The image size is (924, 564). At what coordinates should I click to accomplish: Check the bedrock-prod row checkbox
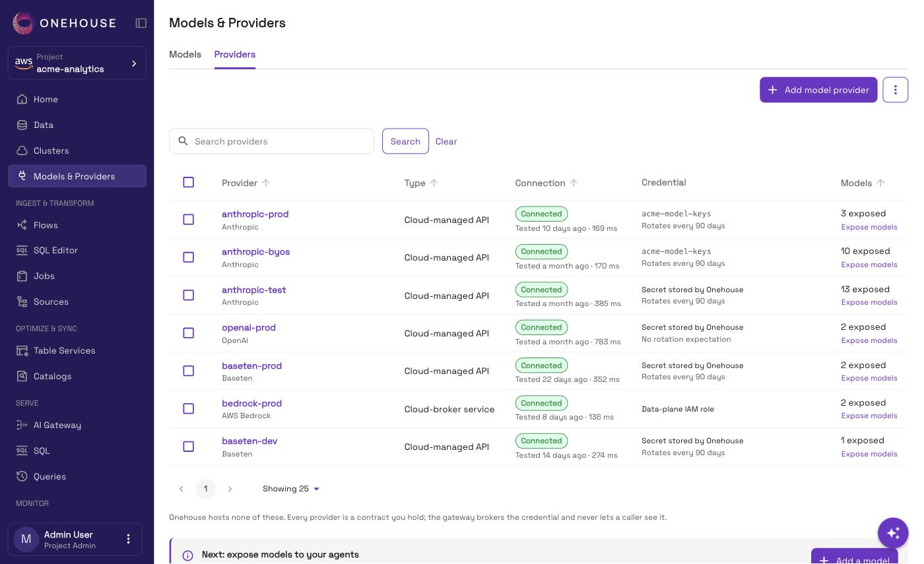(188, 408)
